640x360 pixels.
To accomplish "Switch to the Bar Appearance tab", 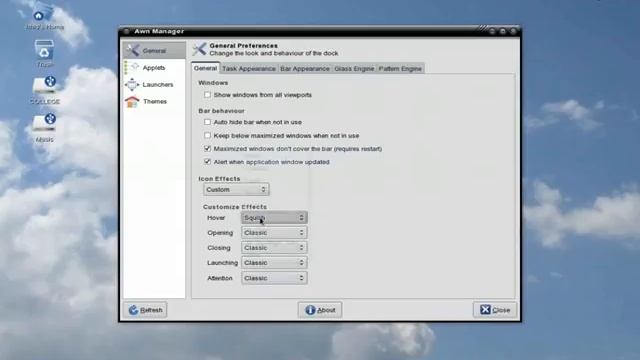I will pyautogui.click(x=304, y=69).
